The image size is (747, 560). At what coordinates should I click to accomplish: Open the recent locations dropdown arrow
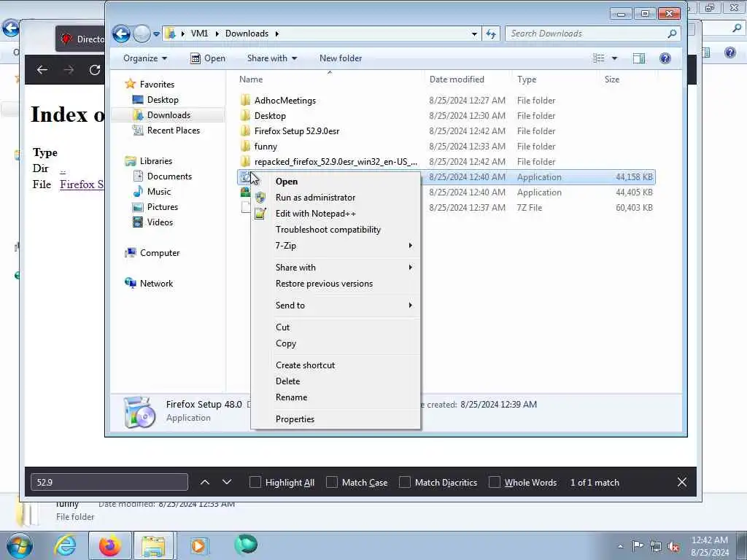(156, 34)
